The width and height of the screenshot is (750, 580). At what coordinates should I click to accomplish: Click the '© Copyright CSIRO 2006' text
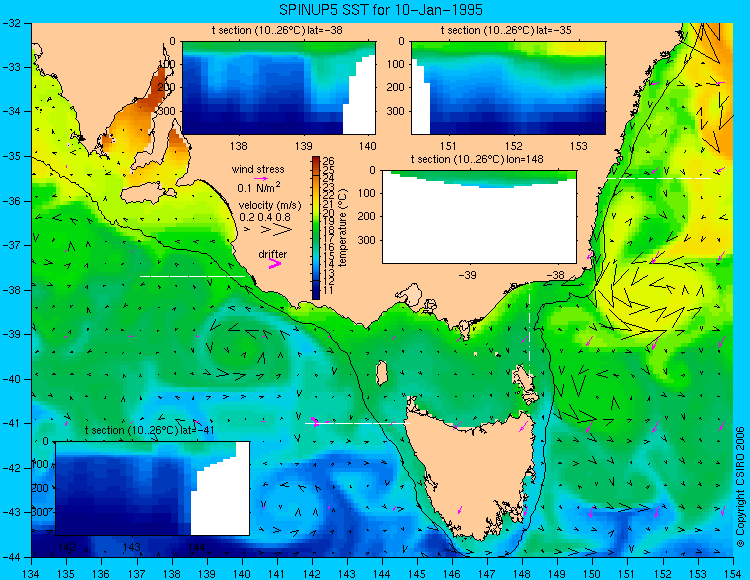coord(740,487)
